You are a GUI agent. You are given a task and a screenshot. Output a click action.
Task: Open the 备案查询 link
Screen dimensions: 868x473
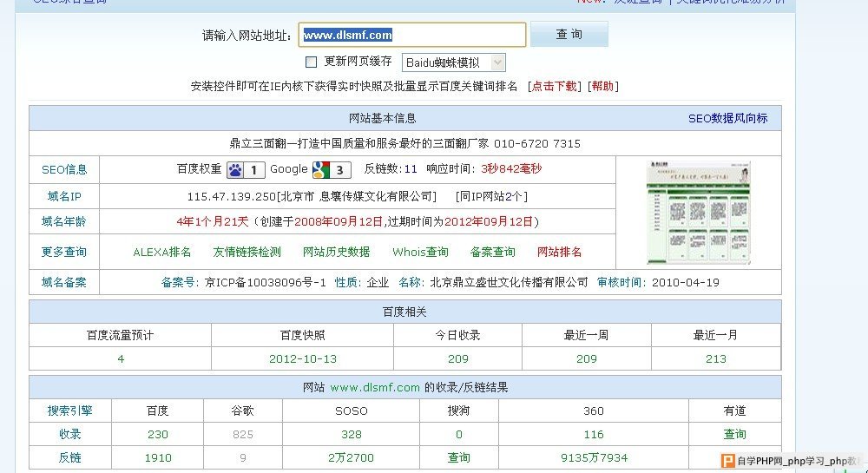(493, 253)
